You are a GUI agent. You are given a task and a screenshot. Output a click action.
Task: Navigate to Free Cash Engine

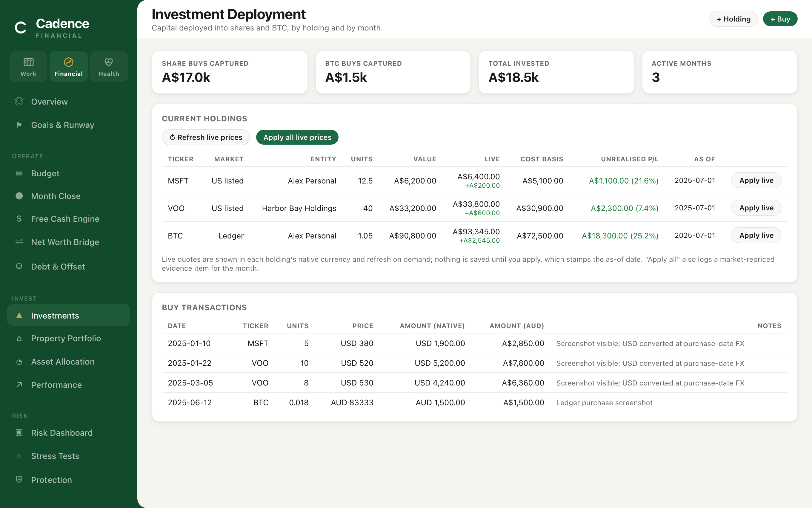coord(68,219)
